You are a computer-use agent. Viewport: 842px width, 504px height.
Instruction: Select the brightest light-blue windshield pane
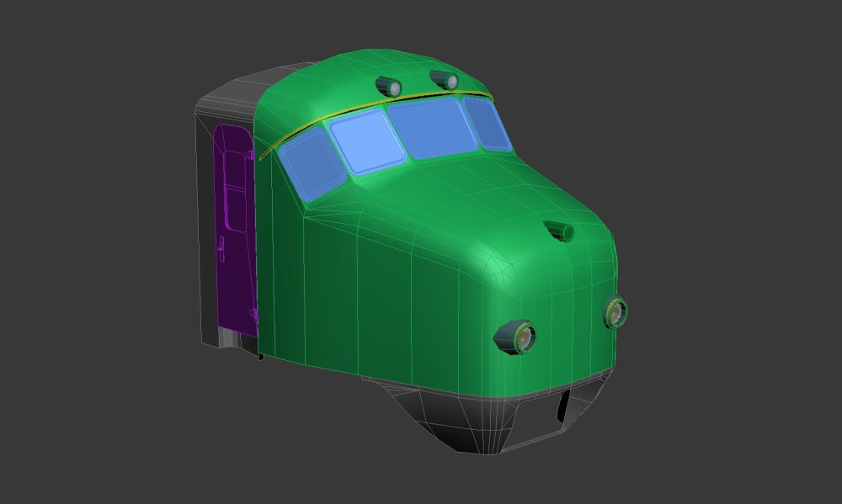pos(366,143)
